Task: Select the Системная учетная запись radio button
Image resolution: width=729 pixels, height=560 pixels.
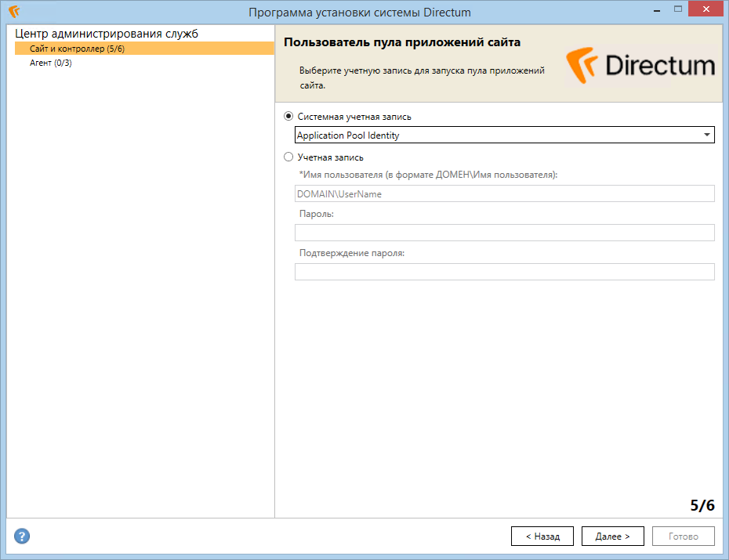Action: [x=288, y=116]
